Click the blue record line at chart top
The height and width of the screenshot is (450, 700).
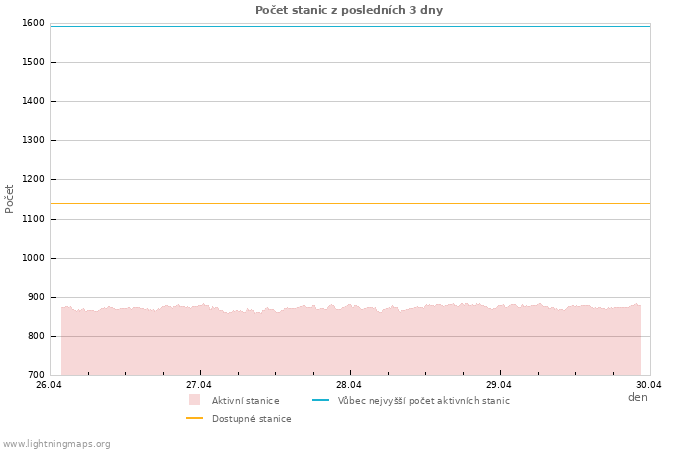pyautogui.click(x=350, y=26)
